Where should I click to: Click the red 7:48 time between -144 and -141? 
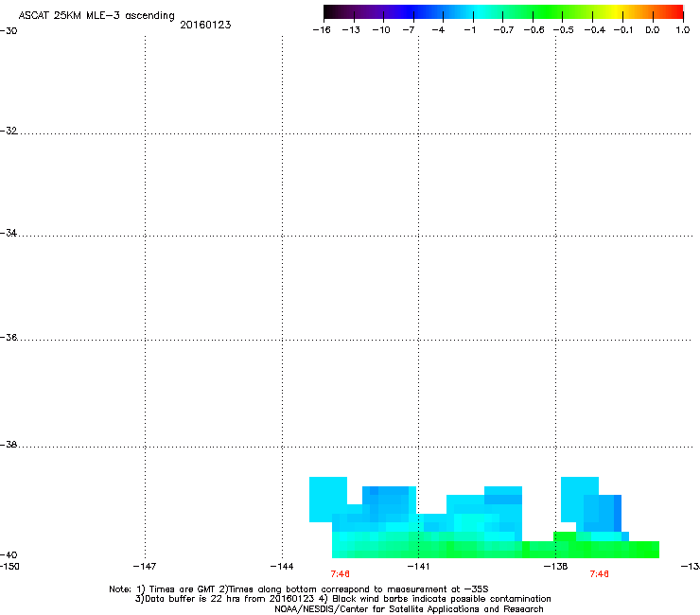pos(341,574)
